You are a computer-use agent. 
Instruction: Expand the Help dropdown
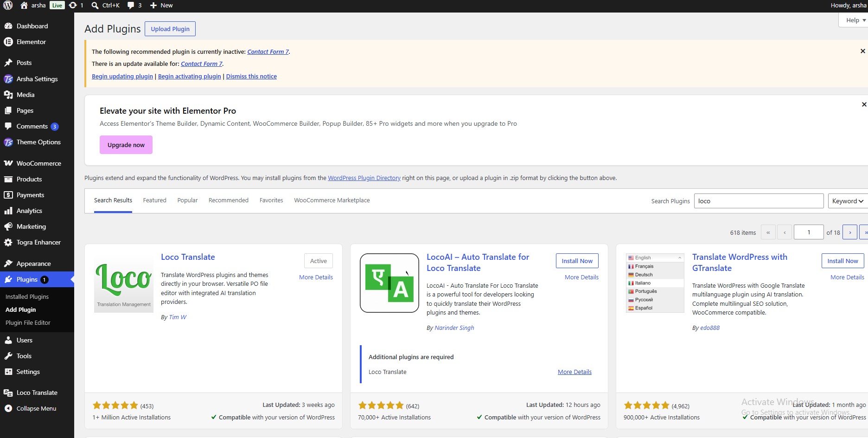tap(855, 20)
